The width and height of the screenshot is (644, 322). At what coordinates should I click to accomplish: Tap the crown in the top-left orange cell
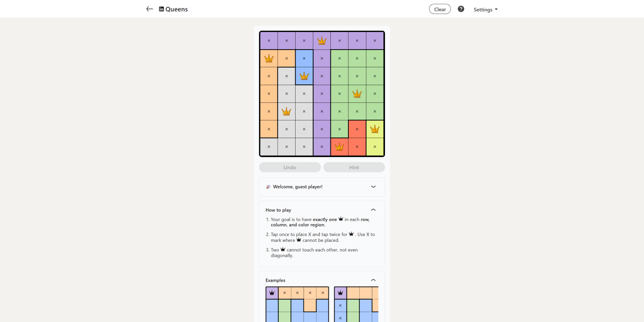(269, 58)
